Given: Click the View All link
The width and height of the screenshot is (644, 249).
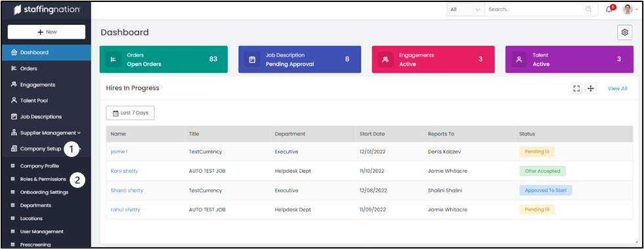Looking at the screenshot, I should coord(617,88).
